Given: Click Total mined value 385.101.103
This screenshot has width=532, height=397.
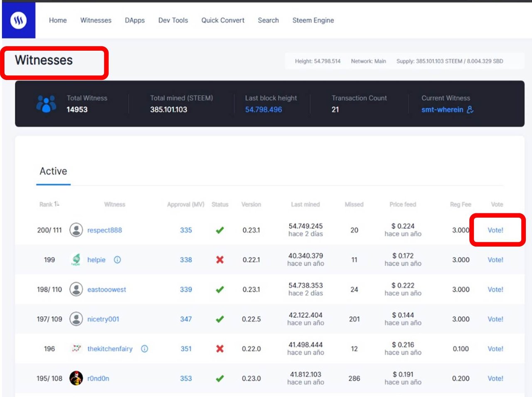Looking at the screenshot, I should coord(168,110).
